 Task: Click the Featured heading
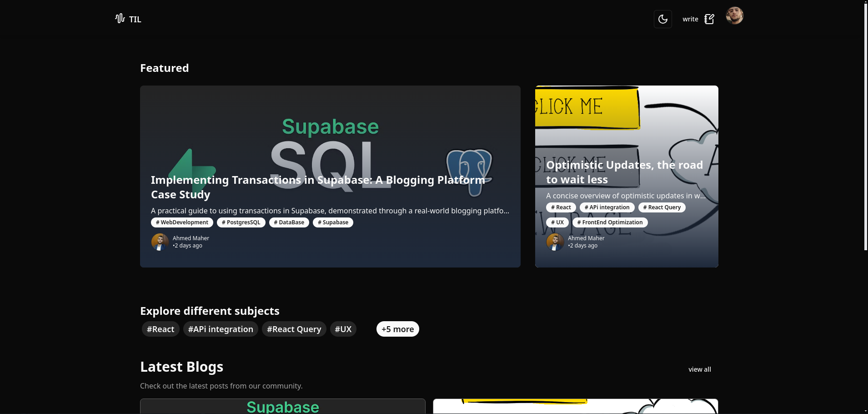164,68
